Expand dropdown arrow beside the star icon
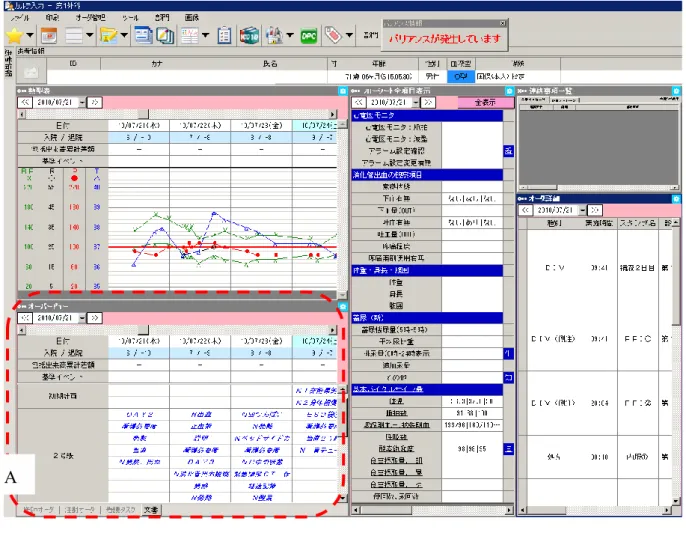Image resolution: width=686 pixels, height=533 pixels. (x=29, y=35)
